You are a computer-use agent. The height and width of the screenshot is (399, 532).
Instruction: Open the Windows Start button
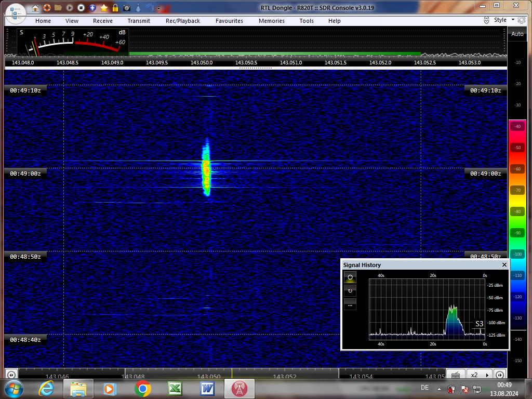pyautogui.click(x=14, y=389)
